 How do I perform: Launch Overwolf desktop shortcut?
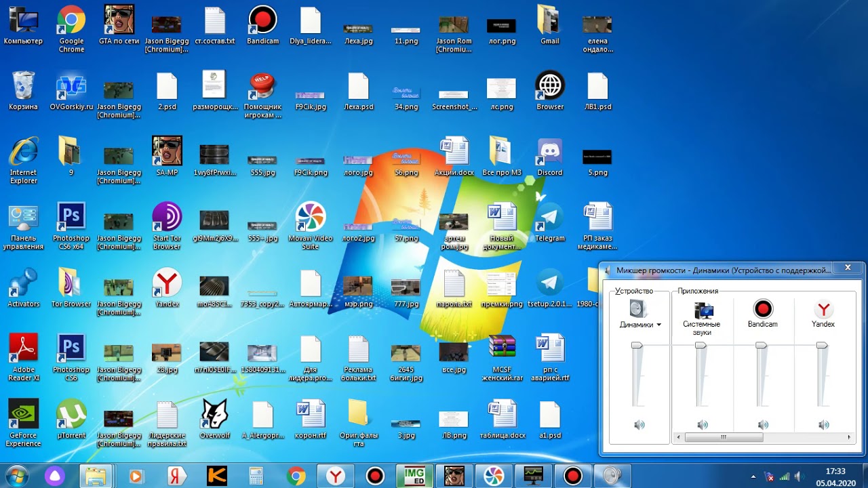(215, 420)
